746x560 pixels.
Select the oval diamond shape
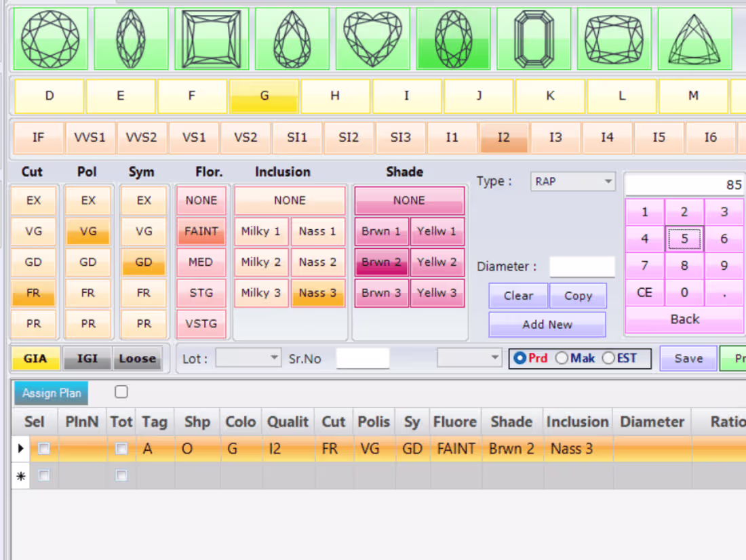coord(453,39)
